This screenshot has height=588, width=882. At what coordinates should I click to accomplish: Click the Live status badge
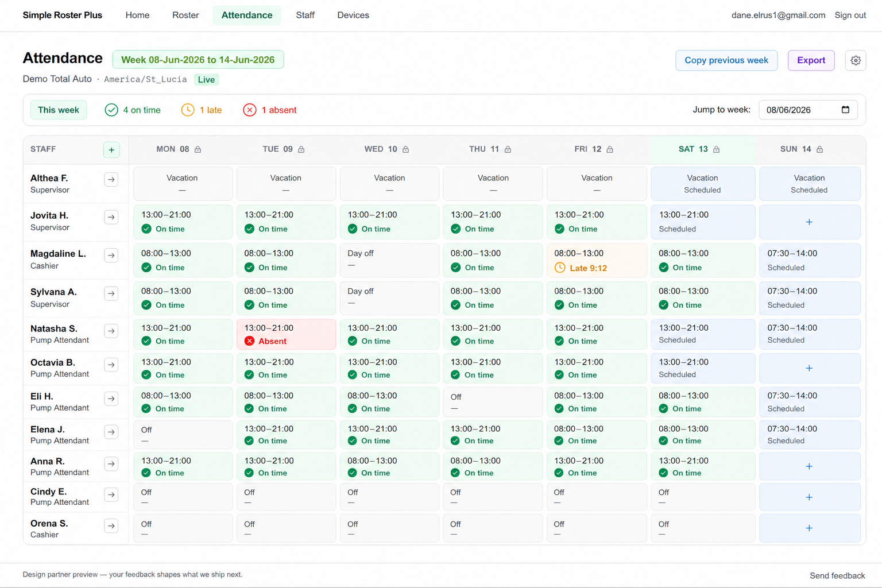coord(206,80)
